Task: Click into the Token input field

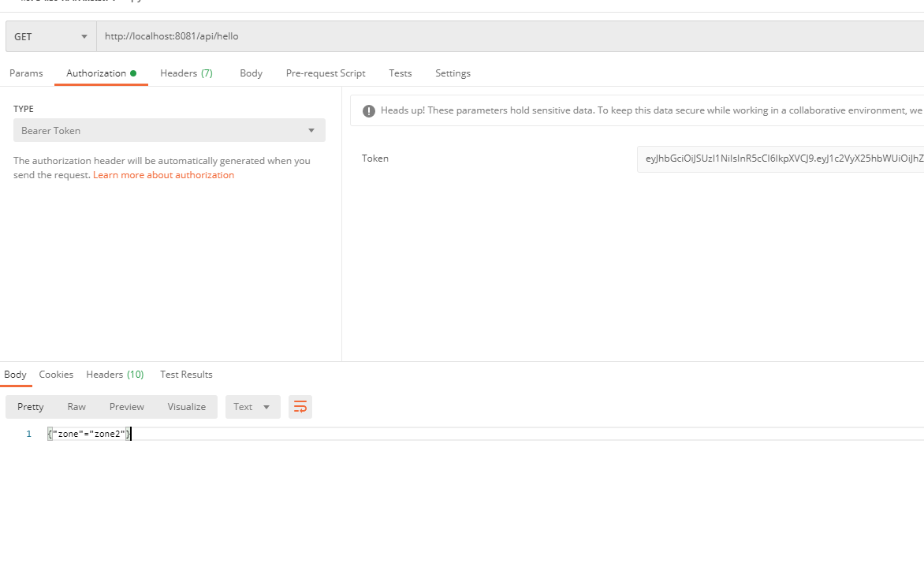Action: click(781, 159)
